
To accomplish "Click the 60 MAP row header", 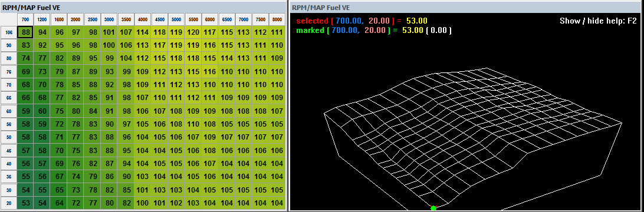I will pos(9,111).
